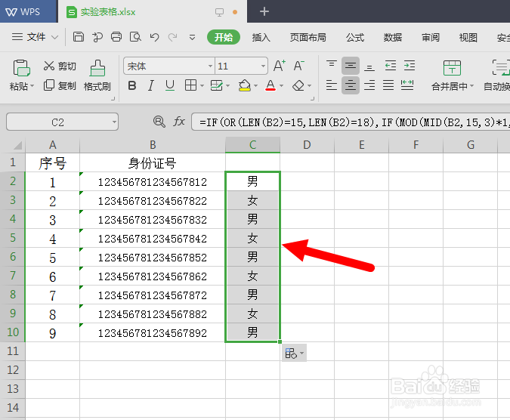
Task: Toggle Underline formatting
Action: click(x=170, y=85)
